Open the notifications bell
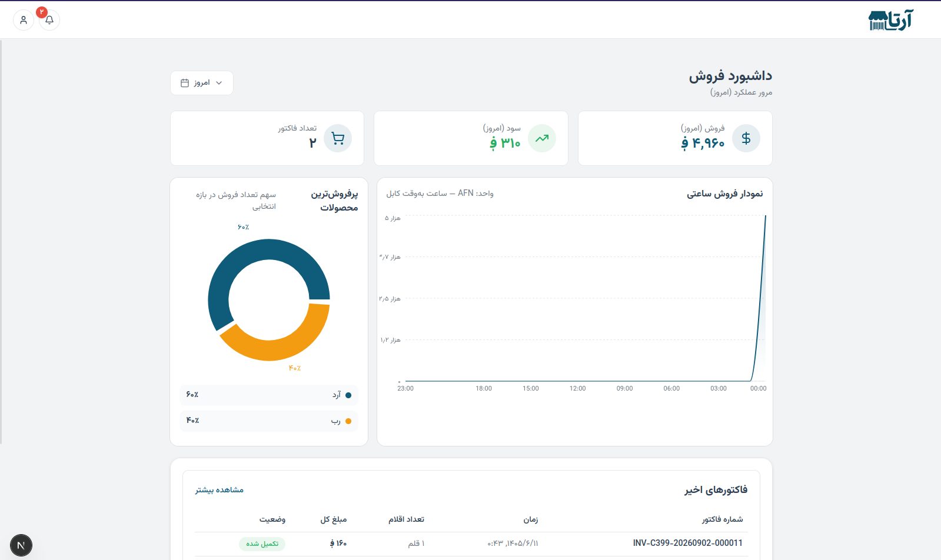Image resolution: width=941 pixels, height=560 pixels. (x=49, y=20)
